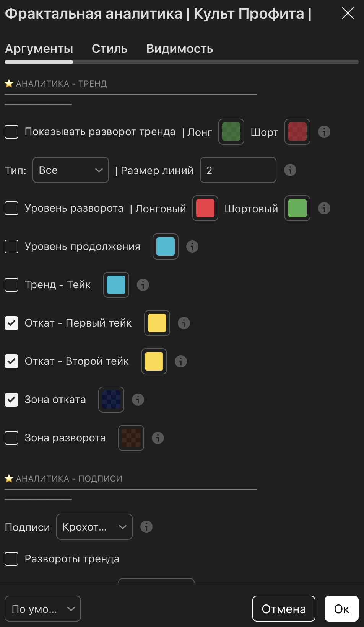
Task: Click info icon for Зона отката
Action: 138,400
